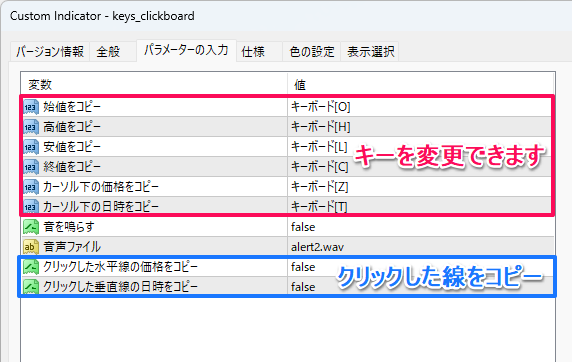The height and width of the screenshot is (362, 572).
Task: Select the カーソル下の価格をコピー row label
Action: [x=101, y=187]
